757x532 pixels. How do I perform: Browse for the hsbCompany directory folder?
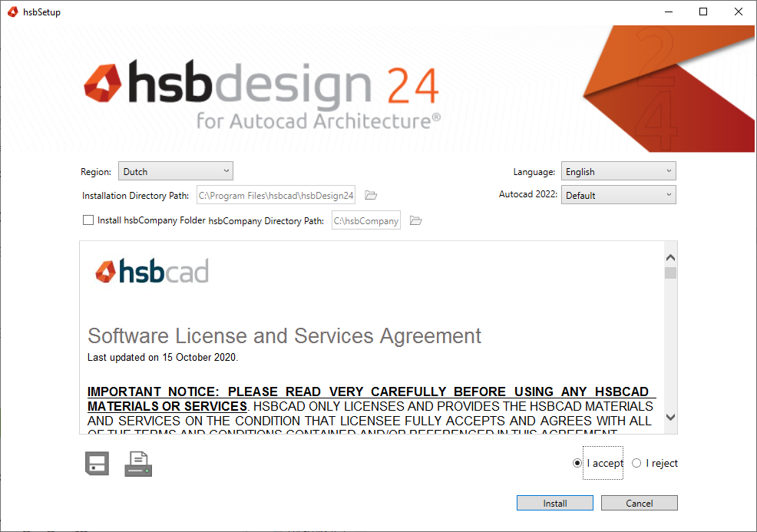point(415,220)
